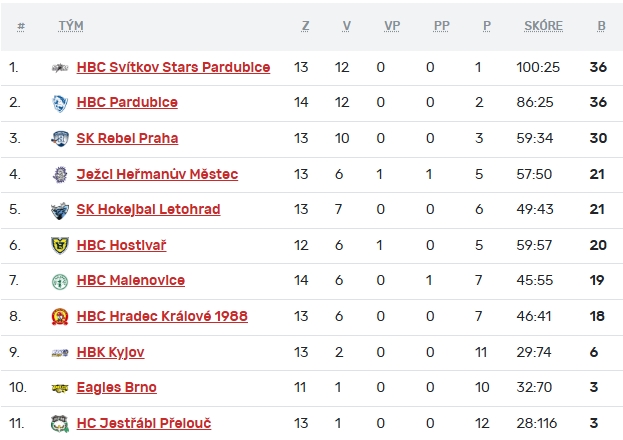Click the SK Hokejbal Letohrad team logo

click(60, 210)
